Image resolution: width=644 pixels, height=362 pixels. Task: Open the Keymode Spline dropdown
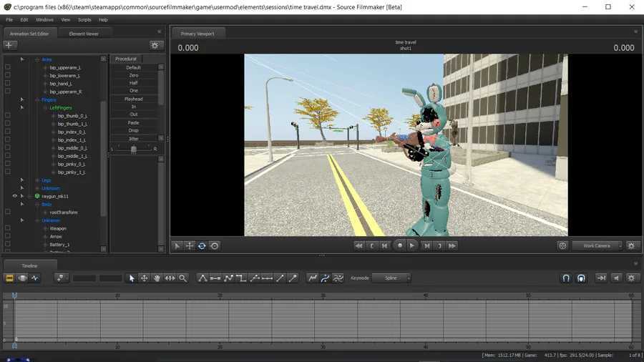pyautogui.click(x=391, y=278)
